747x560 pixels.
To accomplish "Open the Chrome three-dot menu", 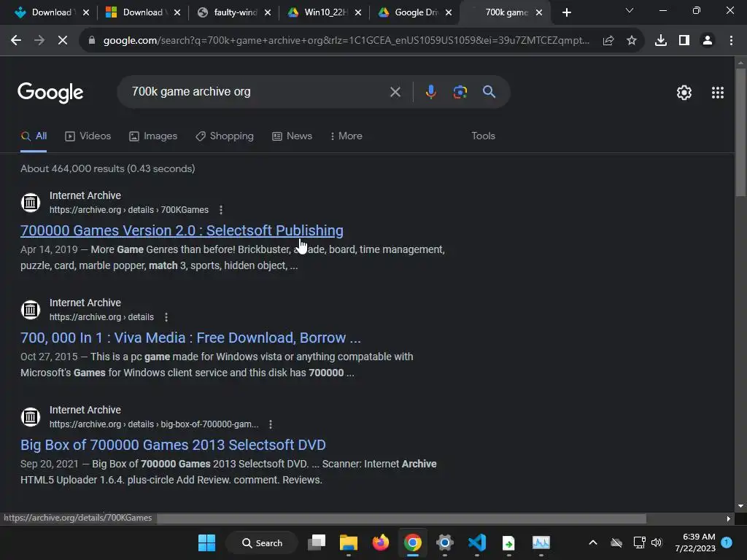I will point(731,41).
